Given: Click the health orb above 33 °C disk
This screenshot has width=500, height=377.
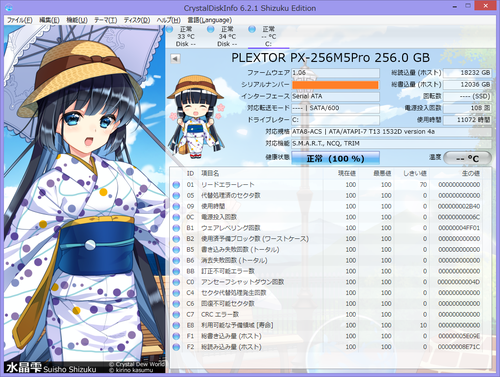Looking at the screenshot, I should [x=169, y=29].
